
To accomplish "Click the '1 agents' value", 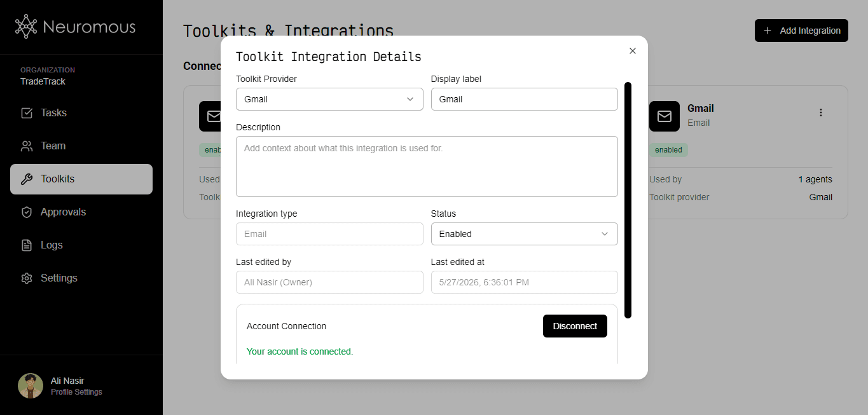I will [x=815, y=179].
